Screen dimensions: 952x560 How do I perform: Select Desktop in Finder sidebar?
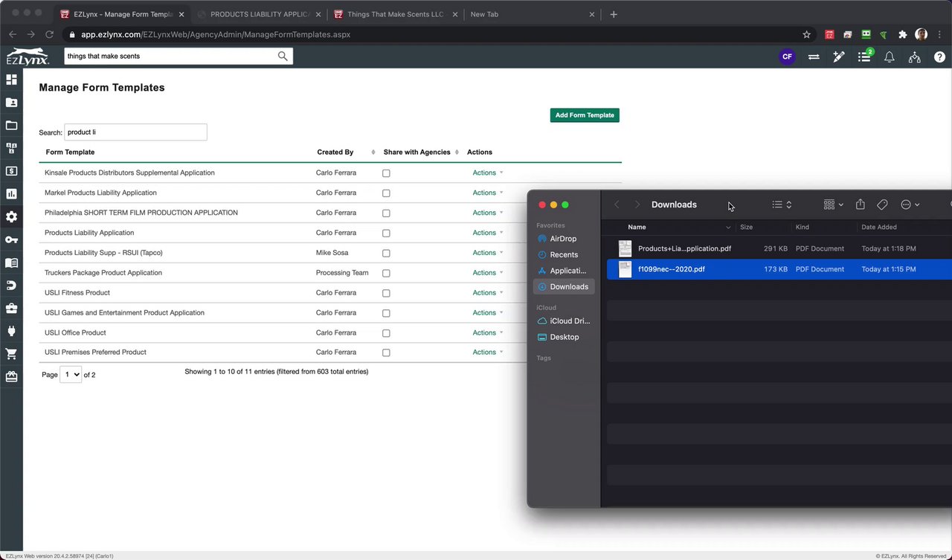[564, 337]
